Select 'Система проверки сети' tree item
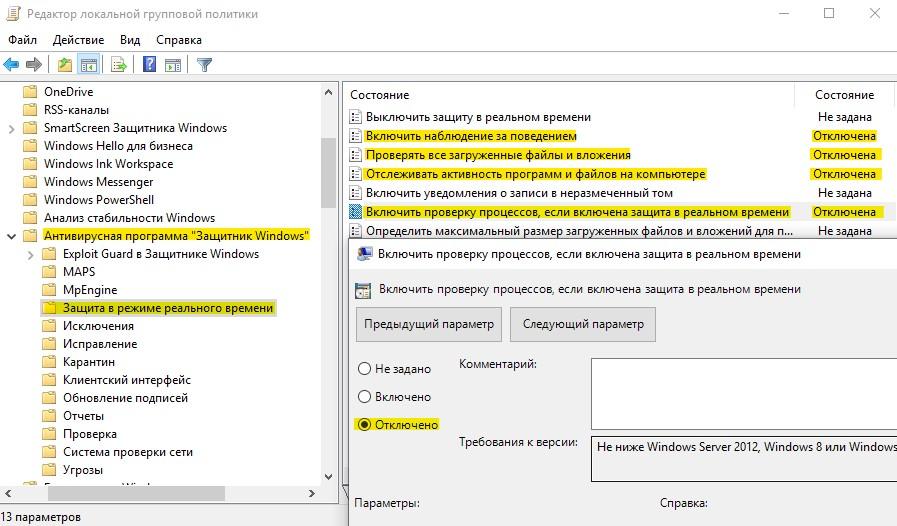The image size is (897, 526). point(128,452)
